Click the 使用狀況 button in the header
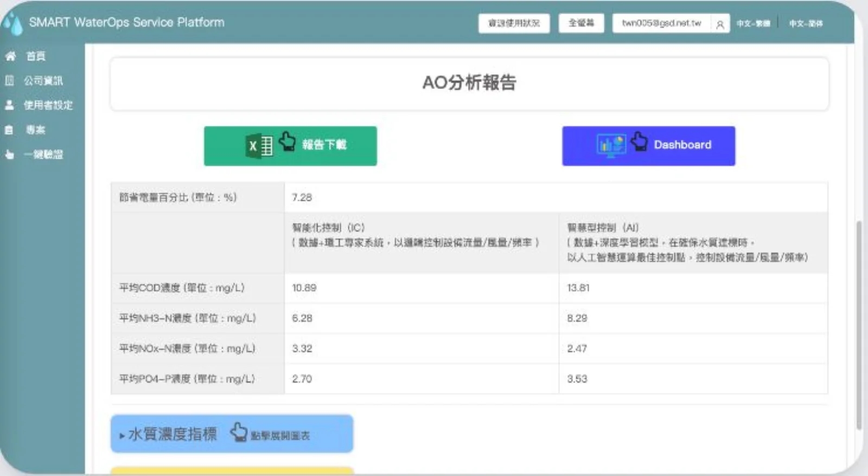The image size is (868, 476). click(514, 23)
